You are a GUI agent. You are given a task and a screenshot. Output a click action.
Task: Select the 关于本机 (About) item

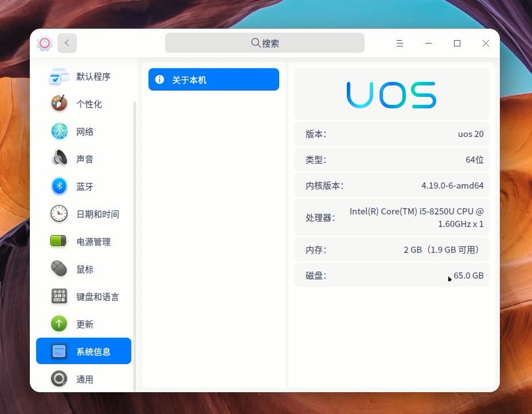(x=214, y=79)
